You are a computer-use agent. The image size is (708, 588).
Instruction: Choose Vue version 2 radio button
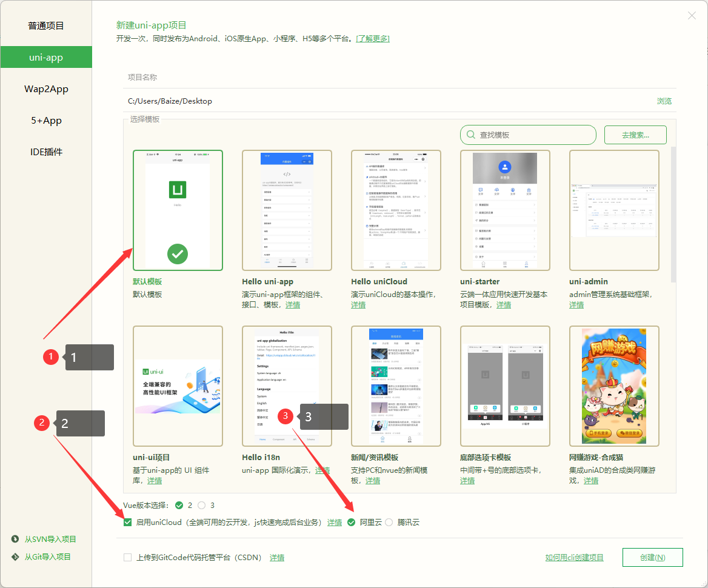point(179,506)
